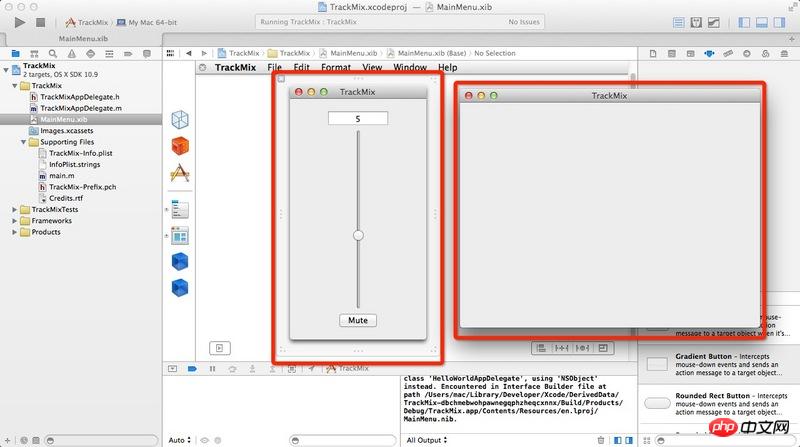Select the Main Menu object in dock
Image resolution: width=800 pixels, height=447 pixels.
click(180, 209)
